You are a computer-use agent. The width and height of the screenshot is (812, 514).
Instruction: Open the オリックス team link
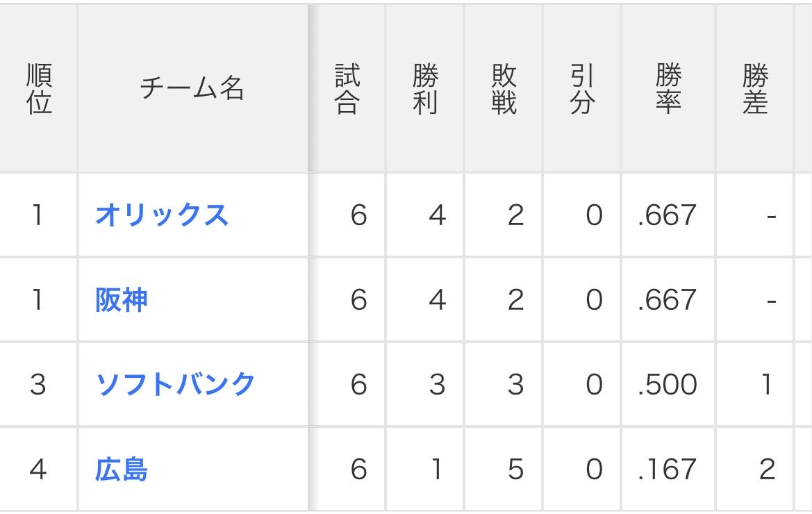[x=161, y=215]
